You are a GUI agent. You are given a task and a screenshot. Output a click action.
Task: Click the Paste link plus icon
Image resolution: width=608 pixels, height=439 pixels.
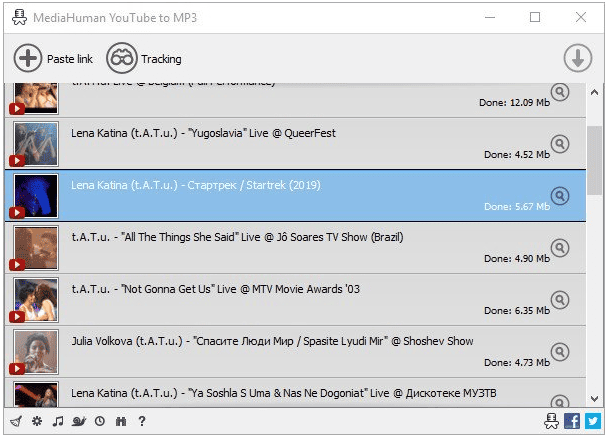tap(28, 58)
